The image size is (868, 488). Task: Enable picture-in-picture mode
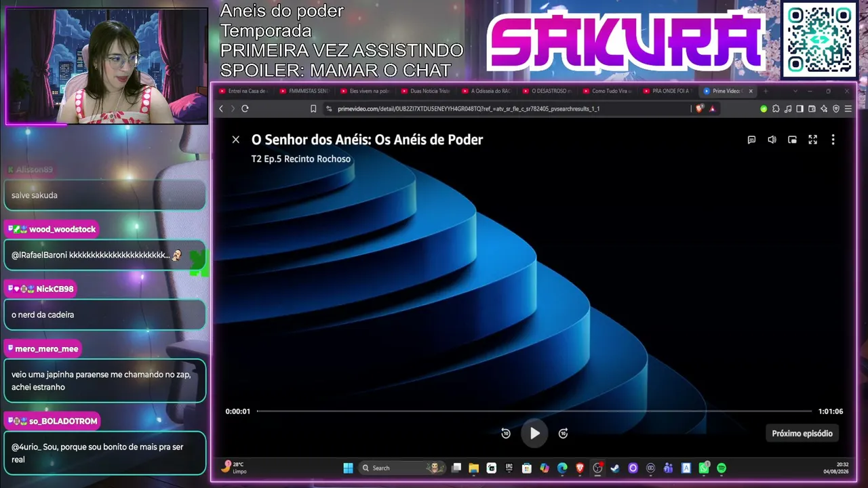click(792, 140)
